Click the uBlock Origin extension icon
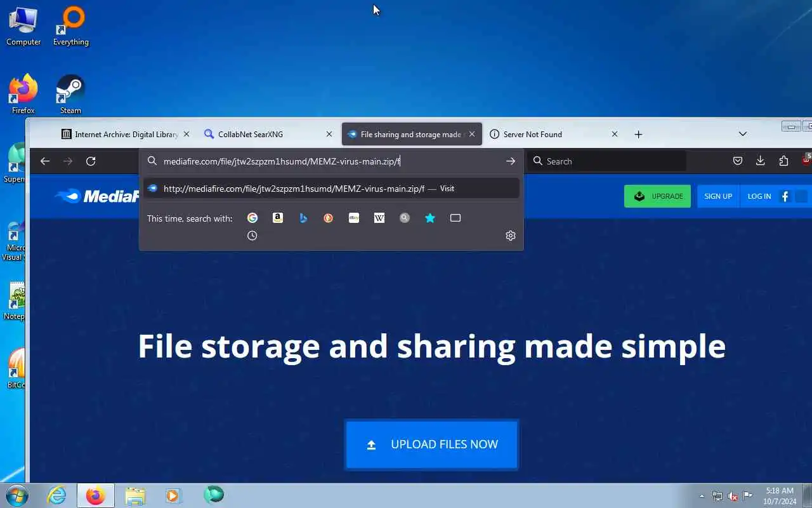The width and height of the screenshot is (812, 508). coord(806,160)
